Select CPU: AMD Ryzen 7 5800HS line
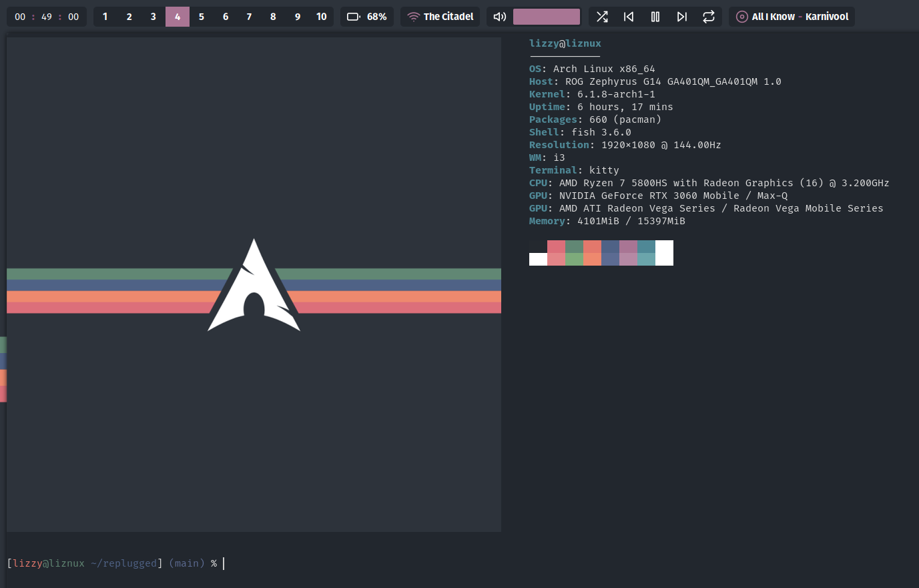 tap(709, 183)
